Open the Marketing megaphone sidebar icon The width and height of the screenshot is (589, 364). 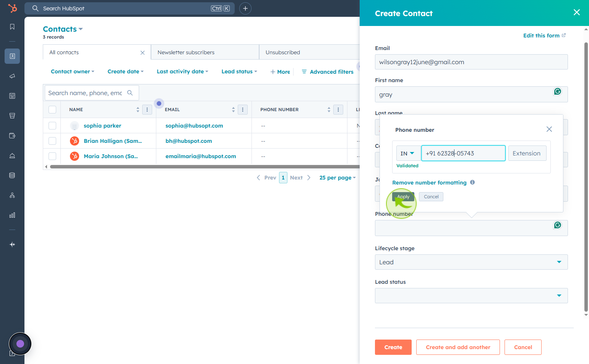[12, 76]
